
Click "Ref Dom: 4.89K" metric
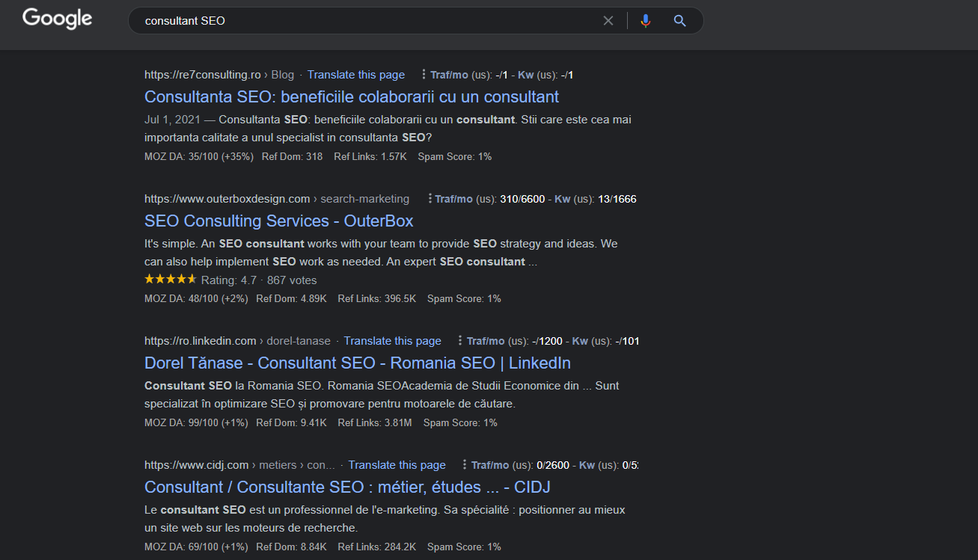[x=292, y=298]
